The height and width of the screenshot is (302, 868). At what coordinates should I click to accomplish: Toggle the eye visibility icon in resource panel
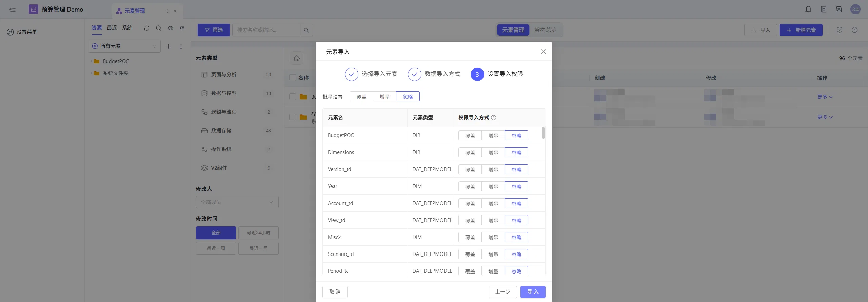[x=171, y=28]
